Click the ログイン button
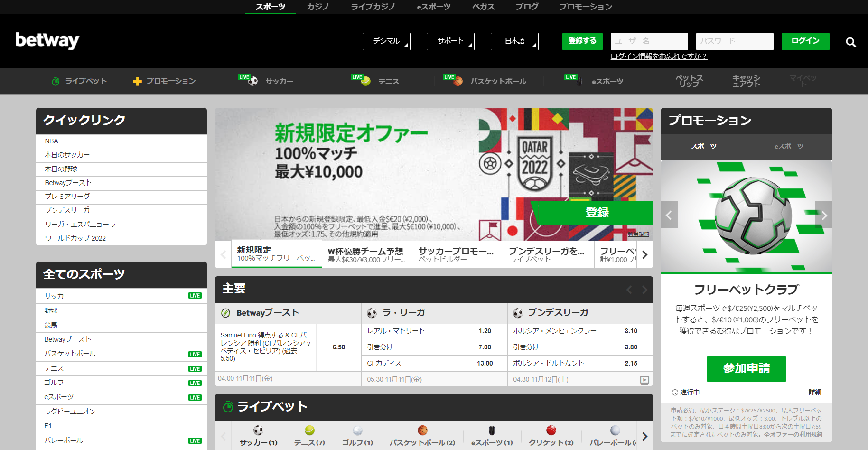The image size is (868, 450). click(805, 41)
